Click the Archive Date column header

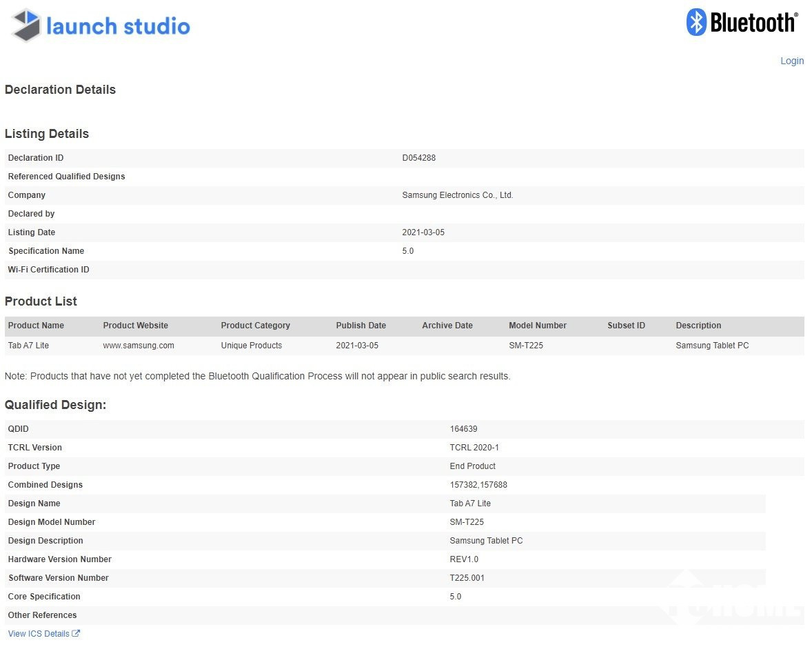click(447, 326)
